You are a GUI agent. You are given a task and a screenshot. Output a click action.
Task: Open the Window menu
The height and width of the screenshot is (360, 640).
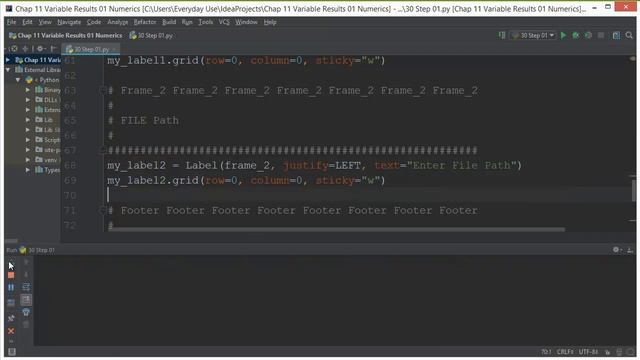click(246, 22)
